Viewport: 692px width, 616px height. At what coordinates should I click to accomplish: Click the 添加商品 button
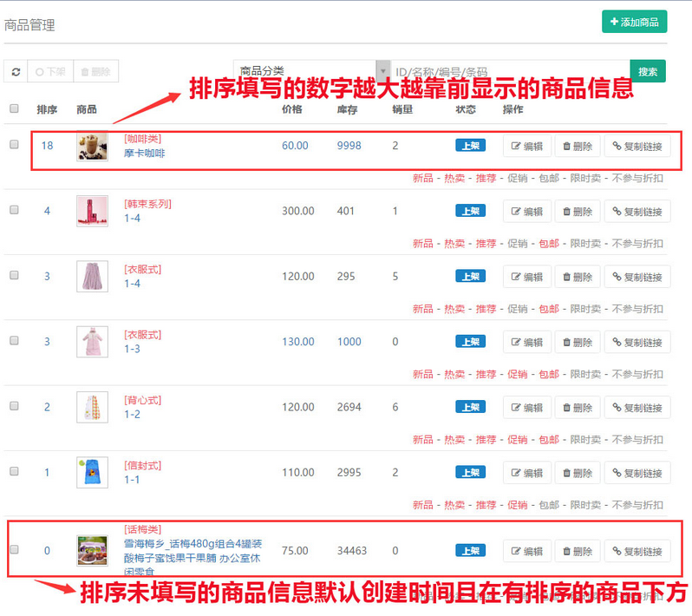click(x=634, y=22)
